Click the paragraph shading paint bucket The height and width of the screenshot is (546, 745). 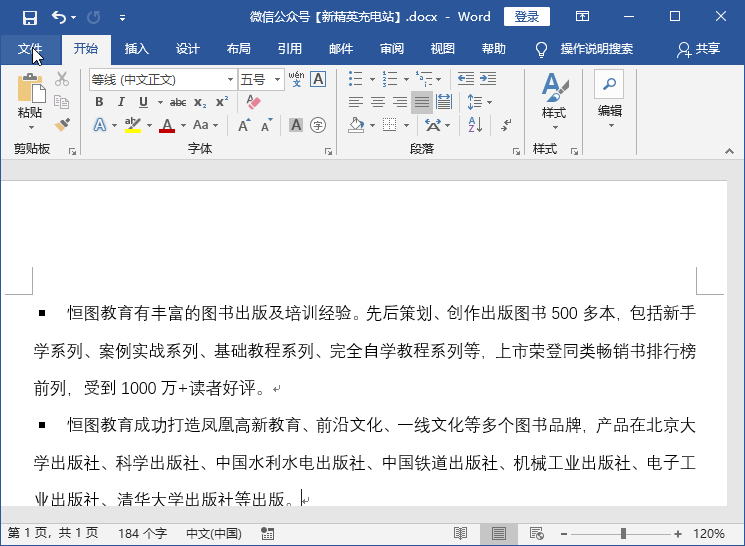(356, 125)
